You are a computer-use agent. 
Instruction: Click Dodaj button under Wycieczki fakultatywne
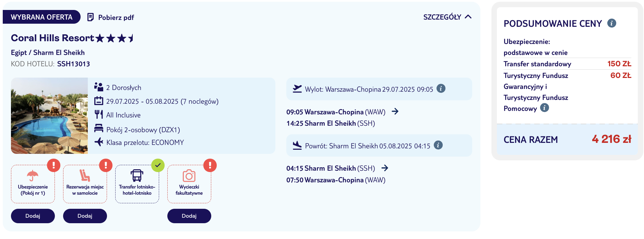(189, 216)
